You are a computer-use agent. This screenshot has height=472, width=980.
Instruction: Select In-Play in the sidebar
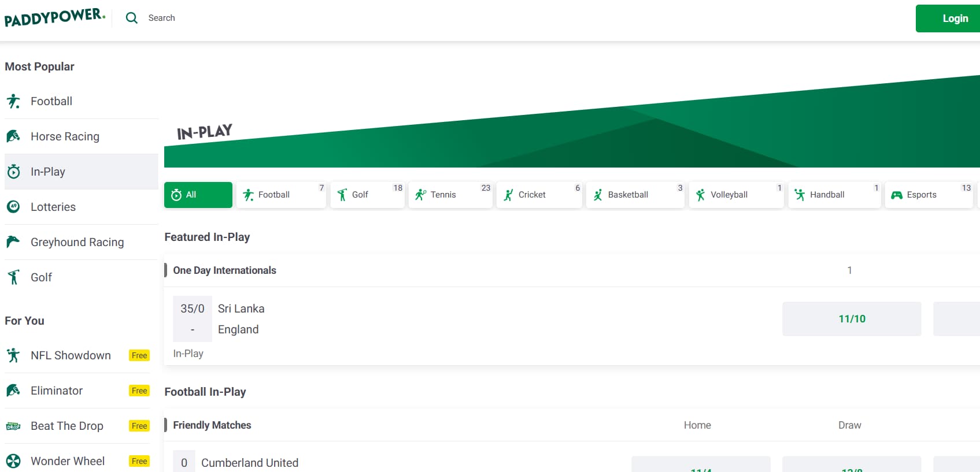82,172
